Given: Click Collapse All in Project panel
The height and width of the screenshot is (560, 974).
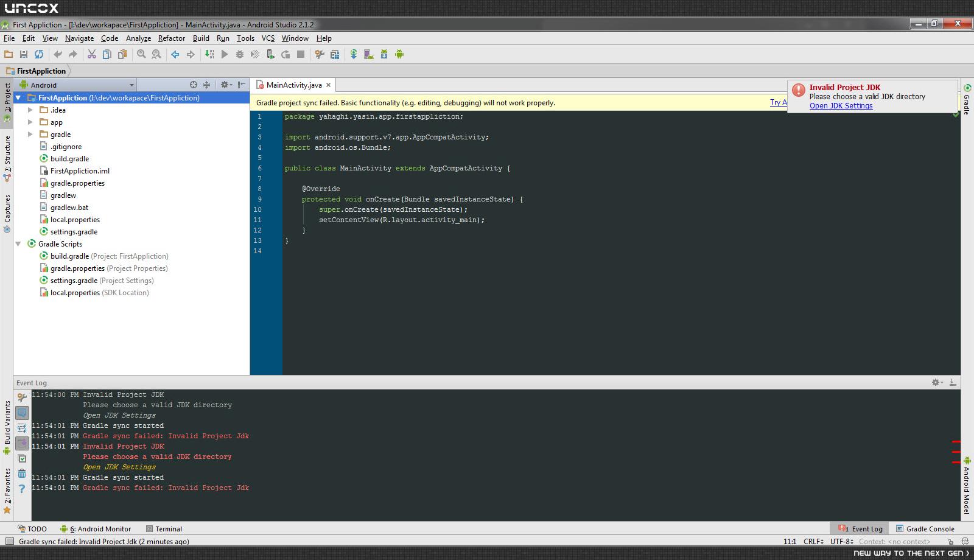Looking at the screenshot, I should point(206,85).
